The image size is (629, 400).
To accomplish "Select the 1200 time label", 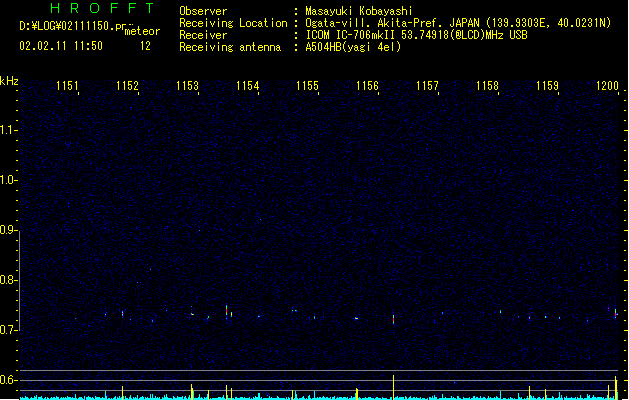I will (607, 86).
